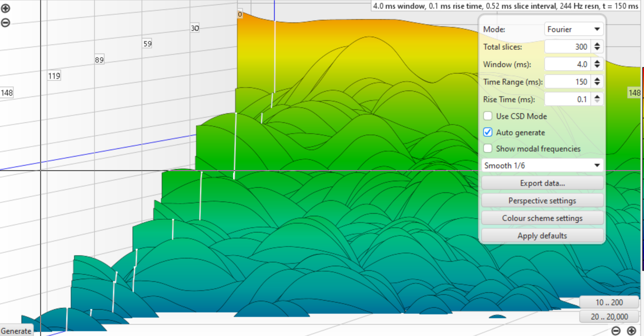Decrease Total slices with down arrow
Viewport: 644px width, 336px height.
[x=597, y=50]
